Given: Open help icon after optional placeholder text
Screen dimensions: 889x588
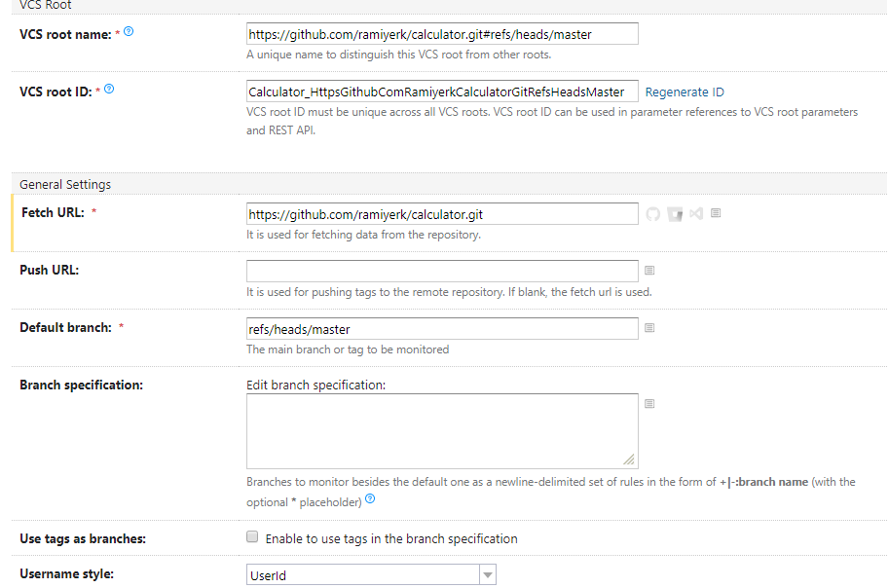Looking at the screenshot, I should pos(370,500).
